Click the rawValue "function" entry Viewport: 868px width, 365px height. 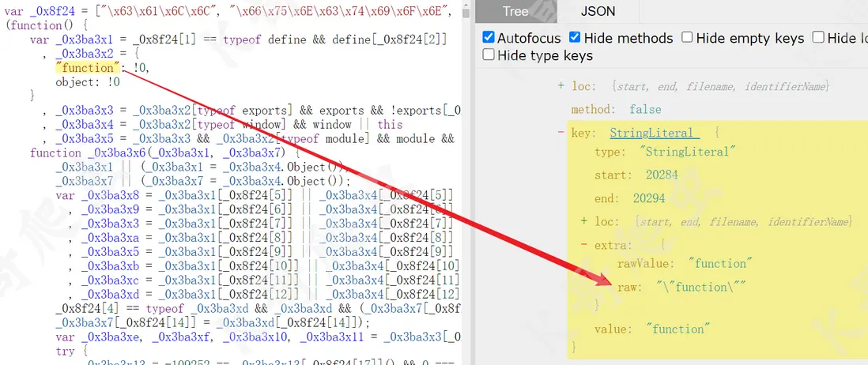pyautogui.click(x=685, y=263)
